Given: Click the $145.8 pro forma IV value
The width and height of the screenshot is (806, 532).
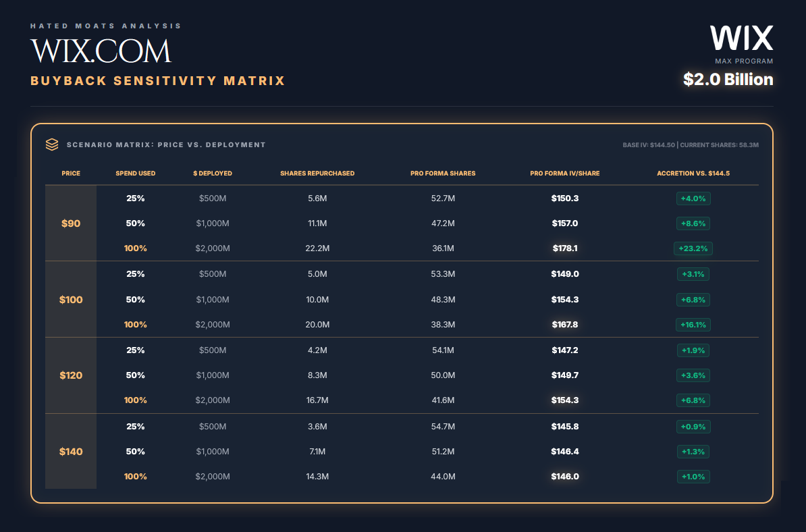Looking at the screenshot, I should 565,427.
